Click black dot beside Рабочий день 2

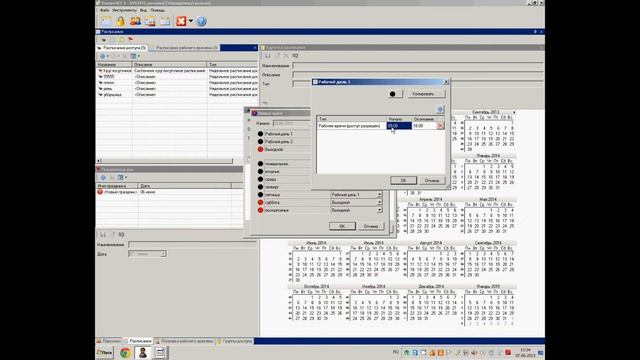[x=260, y=142]
